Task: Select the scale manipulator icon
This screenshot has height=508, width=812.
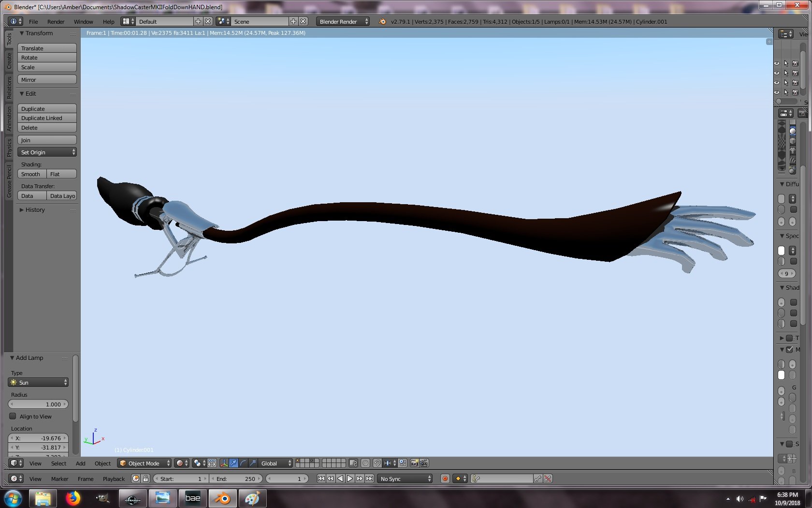Action: (x=253, y=463)
